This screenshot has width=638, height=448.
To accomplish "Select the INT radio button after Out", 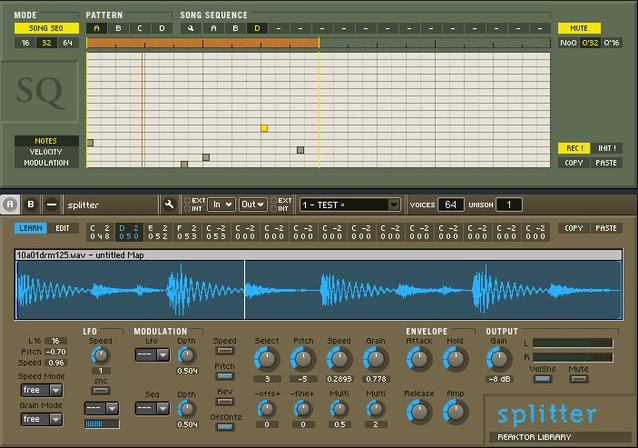I will tap(273, 209).
